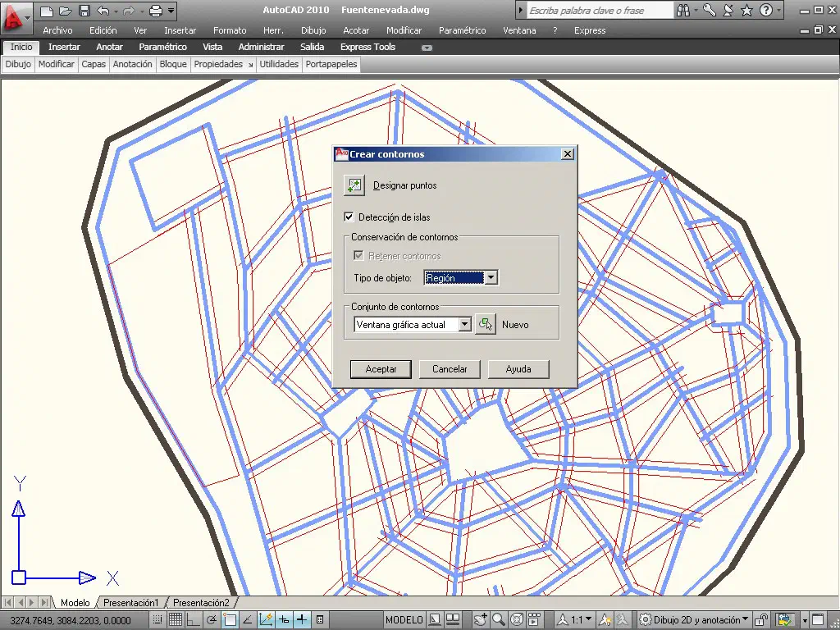This screenshot has height=630, width=840.
Task: Click the tray notification icon in status bar
Action: pyautogui.click(x=784, y=620)
